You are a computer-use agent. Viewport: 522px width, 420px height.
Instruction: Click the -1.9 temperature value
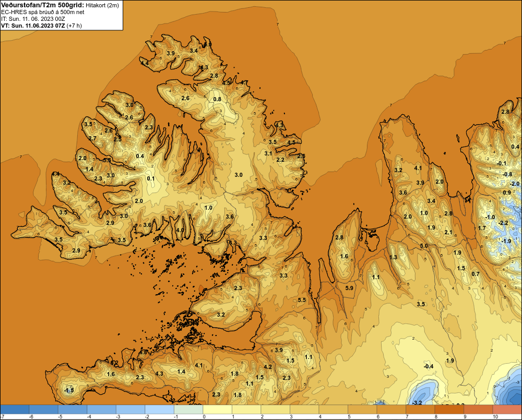(506, 241)
